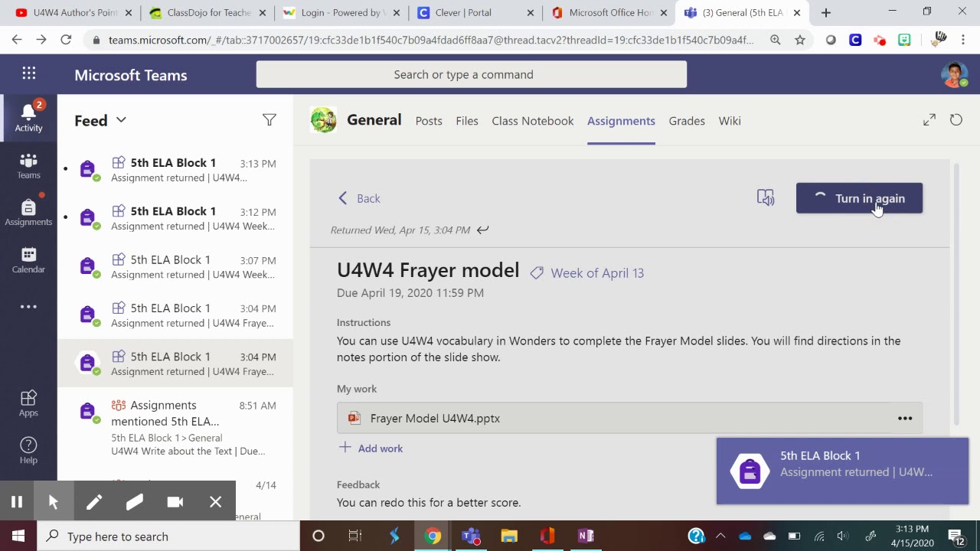The image size is (980, 551).
Task: Select the recorder cursor tool
Action: 54,502
